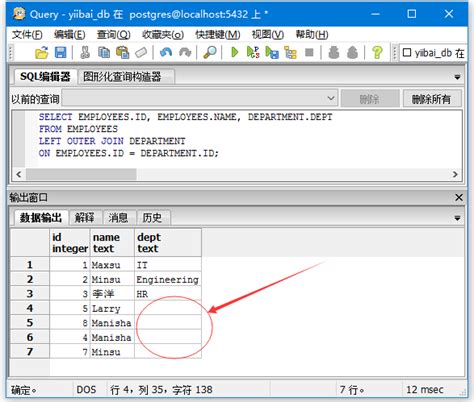Click the execute pgScript icon
Image resolution: width=474 pixels, height=402 pixels.
coord(253,52)
